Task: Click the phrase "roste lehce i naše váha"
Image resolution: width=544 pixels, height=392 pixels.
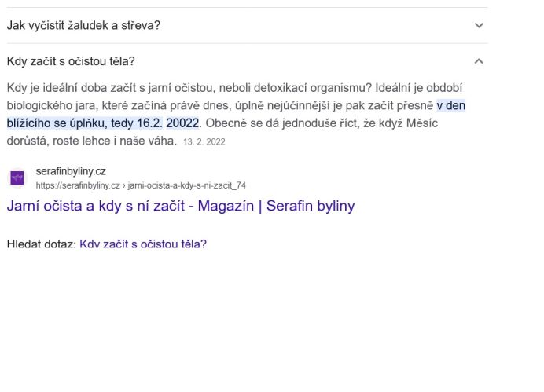Action: click(114, 141)
